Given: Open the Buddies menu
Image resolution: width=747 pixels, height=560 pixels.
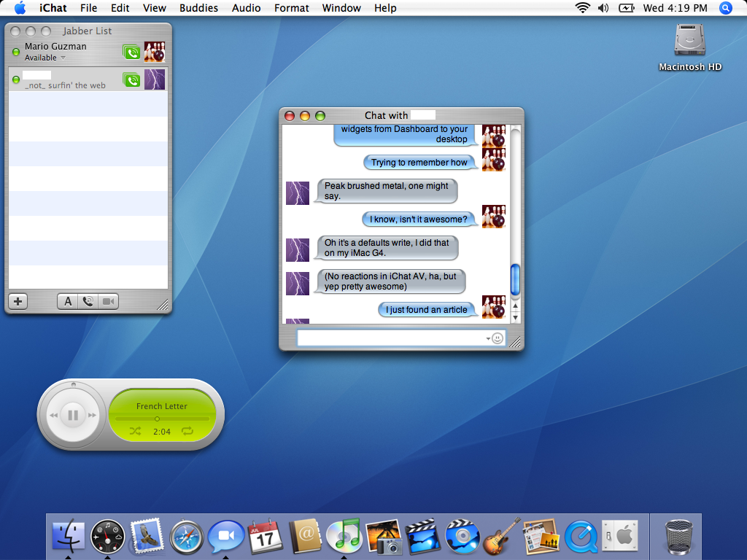Looking at the screenshot, I should [198, 8].
